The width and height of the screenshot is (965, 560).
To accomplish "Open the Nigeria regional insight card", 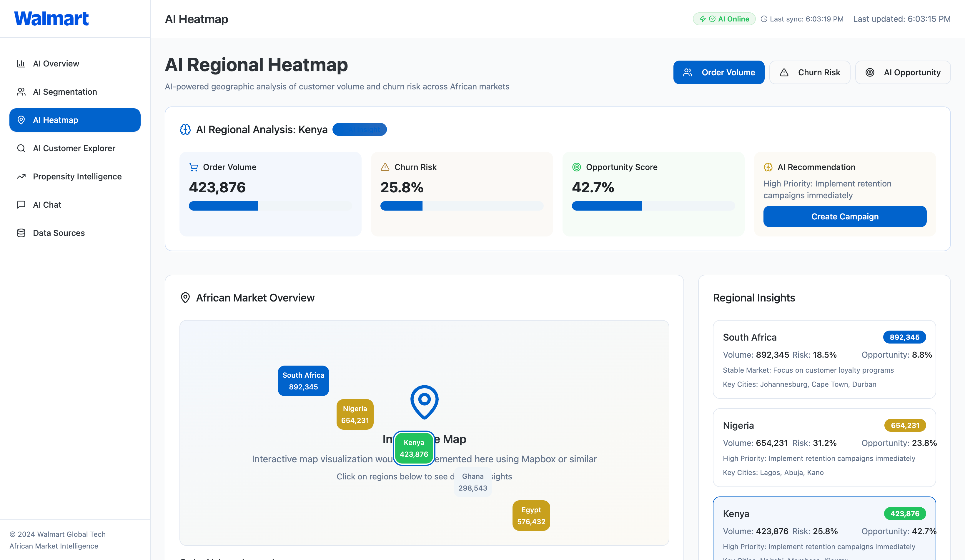I will pos(824,447).
